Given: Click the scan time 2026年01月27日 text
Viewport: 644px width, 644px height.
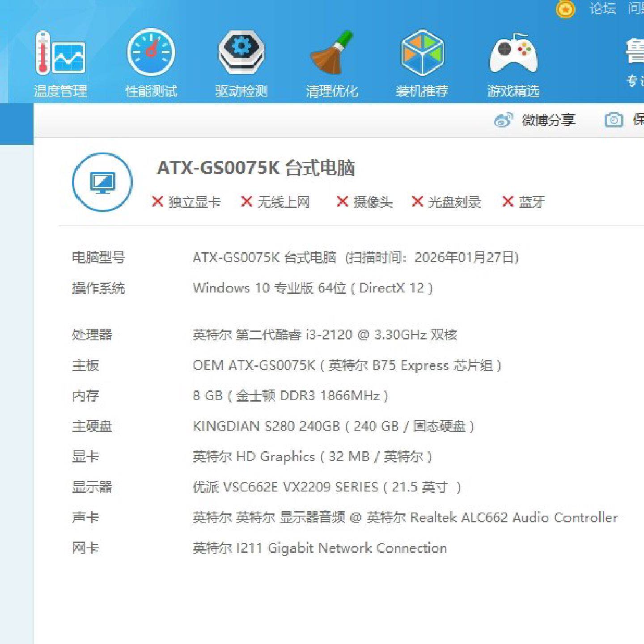Looking at the screenshot, I should (x=432, y=258).
